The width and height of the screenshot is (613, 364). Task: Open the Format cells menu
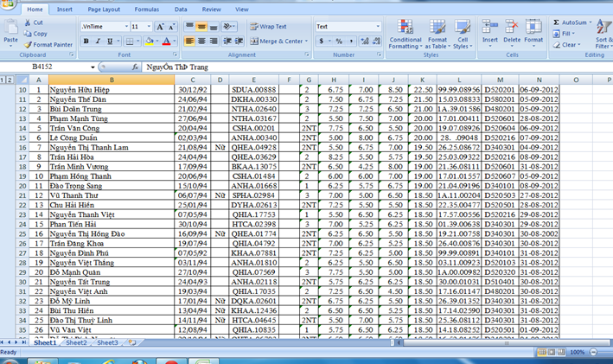533,33
